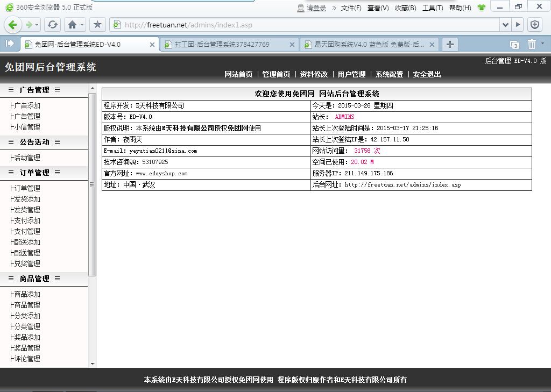
Task: Open the 文件(F) menu
Action: (351, 8)
